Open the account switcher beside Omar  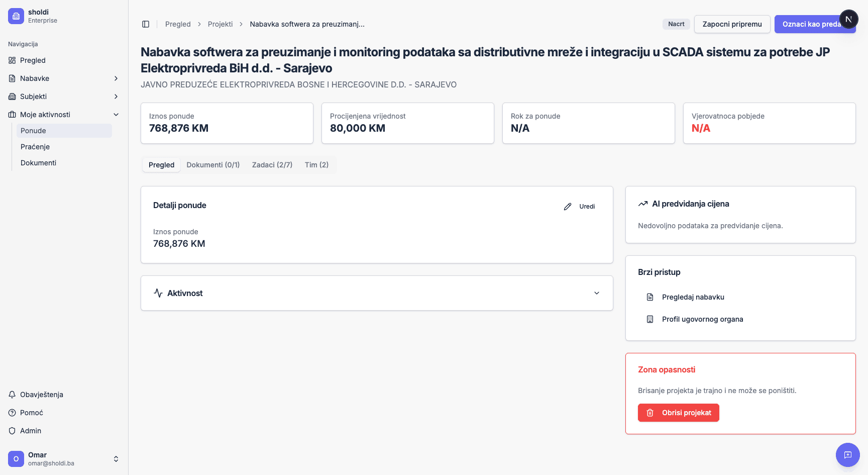pos(116,458)
